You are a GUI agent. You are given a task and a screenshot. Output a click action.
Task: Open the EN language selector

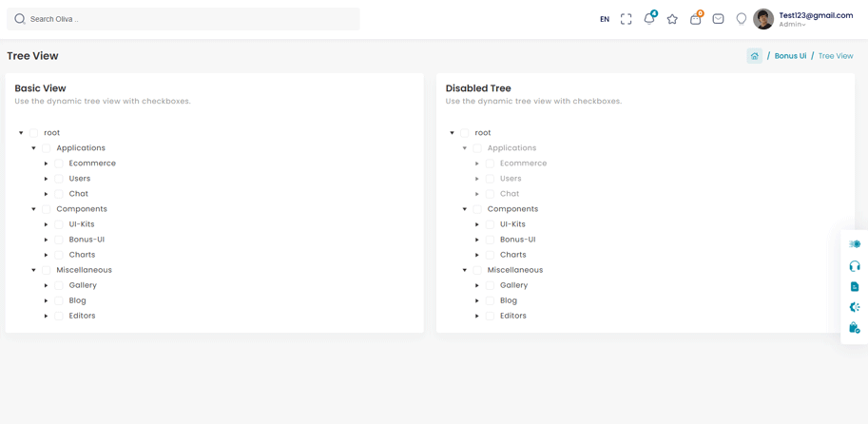point(605,19)
